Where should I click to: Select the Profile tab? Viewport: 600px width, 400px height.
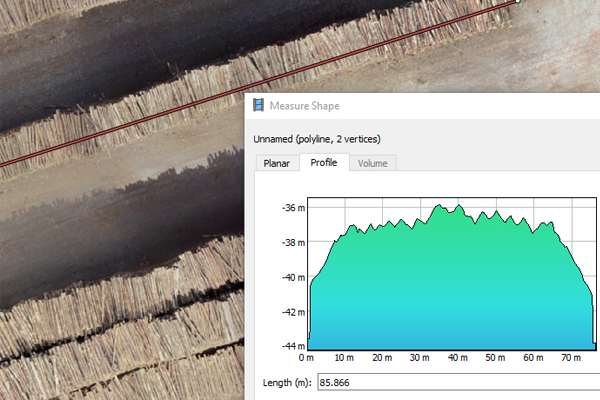(323, 162)
